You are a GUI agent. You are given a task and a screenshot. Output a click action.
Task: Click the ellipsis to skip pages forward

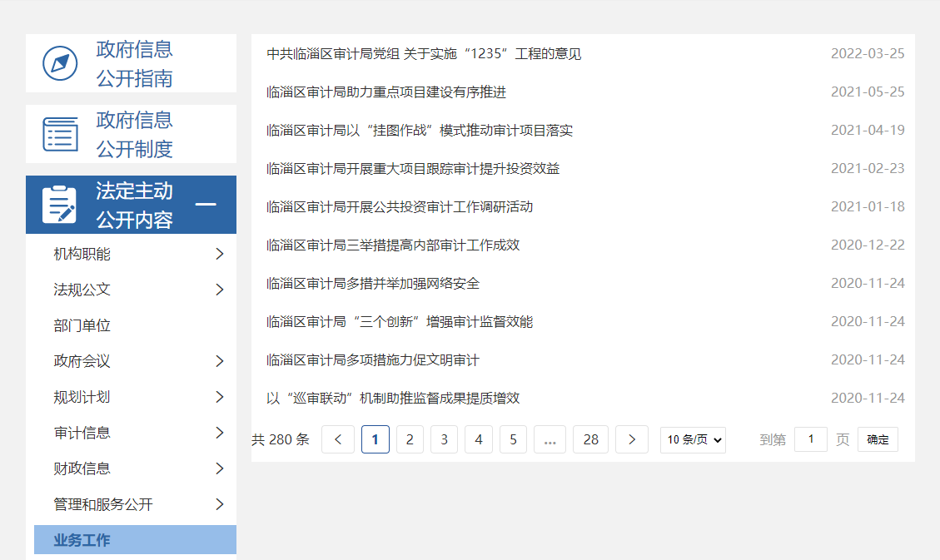550,439
